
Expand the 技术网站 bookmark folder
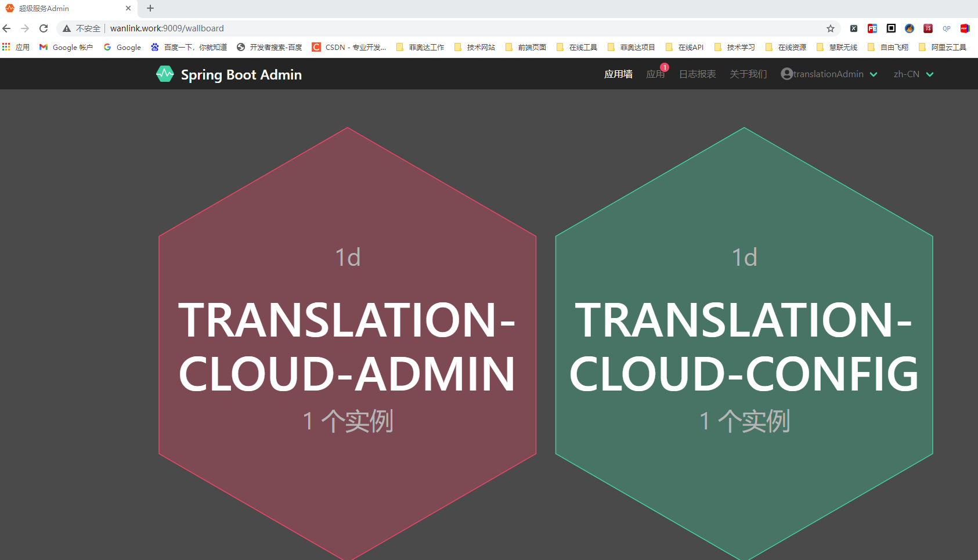pyautogui.click(x=475, y=47)
